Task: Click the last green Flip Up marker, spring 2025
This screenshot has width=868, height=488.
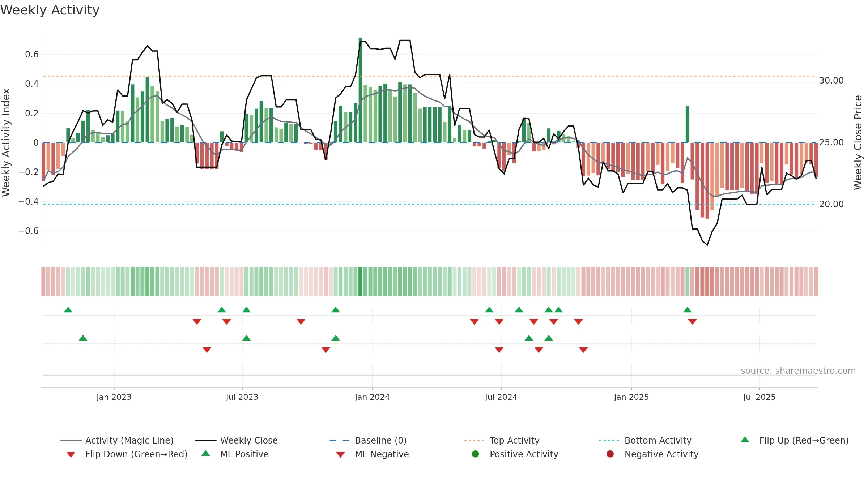Action: point(688,310)
